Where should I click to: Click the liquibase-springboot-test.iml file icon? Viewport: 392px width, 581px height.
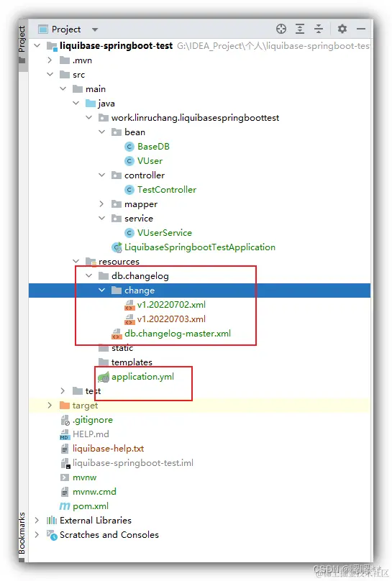pyautogui.click(x=65, y=463)
